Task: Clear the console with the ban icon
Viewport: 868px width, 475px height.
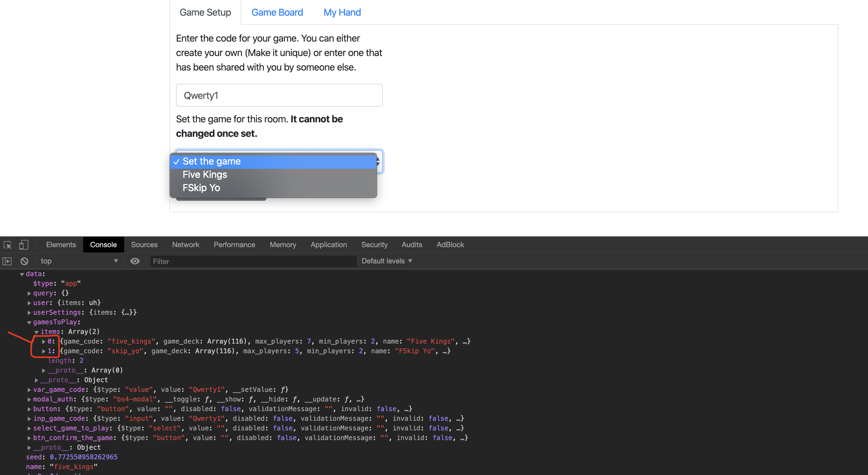Action: pyautogui.click(x=24, y=261)
